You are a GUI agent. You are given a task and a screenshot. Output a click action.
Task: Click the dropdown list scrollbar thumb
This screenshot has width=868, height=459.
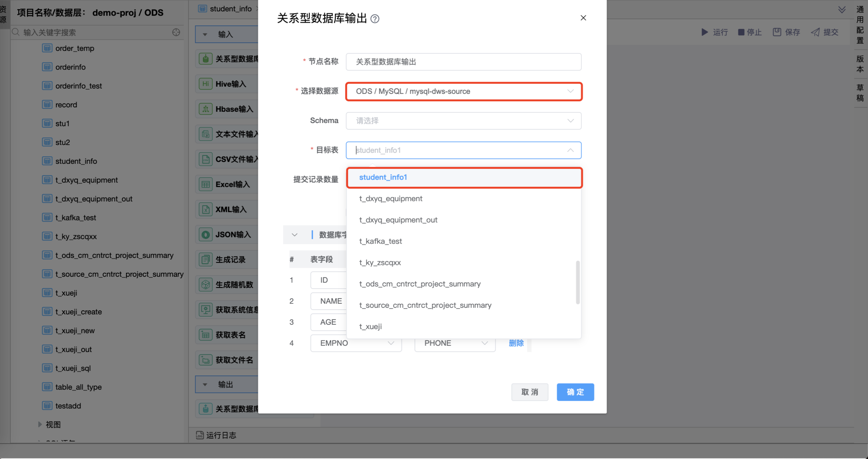(x=578, y=282)
